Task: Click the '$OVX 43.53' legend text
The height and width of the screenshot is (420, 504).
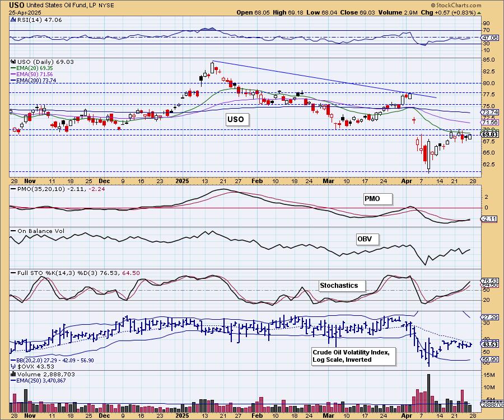Action: click(36, 366)
